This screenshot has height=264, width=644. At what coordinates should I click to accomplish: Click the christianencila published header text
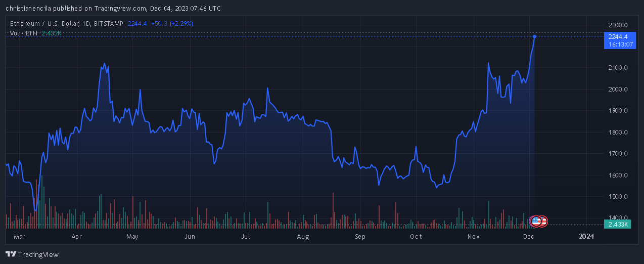113,8
